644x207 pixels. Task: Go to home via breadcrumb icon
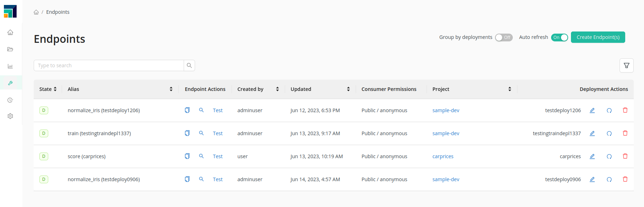coord(36,12)
